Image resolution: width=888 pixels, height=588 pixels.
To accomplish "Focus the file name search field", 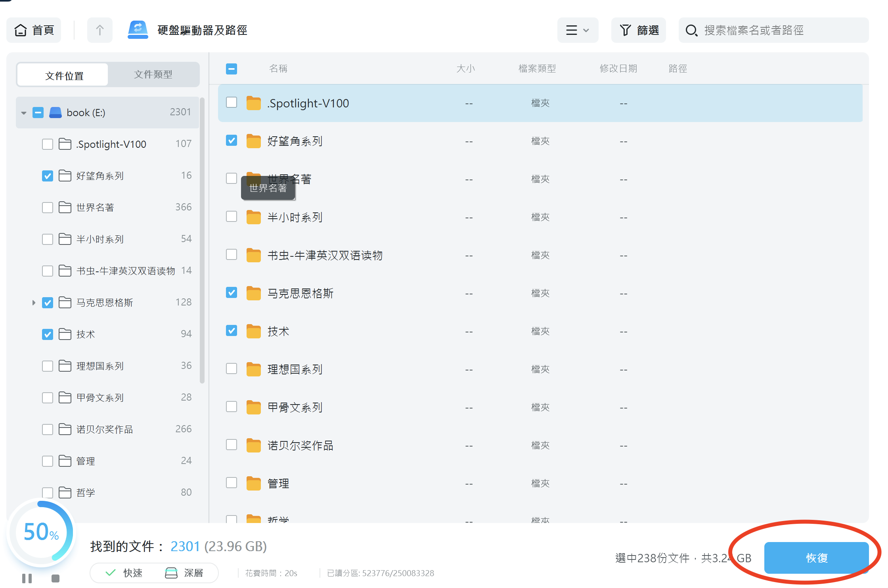I will coord(773,30).
